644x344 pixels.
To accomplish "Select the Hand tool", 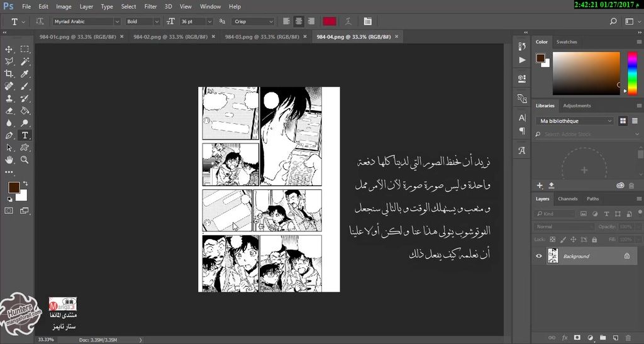I will (x=9, y=160).
